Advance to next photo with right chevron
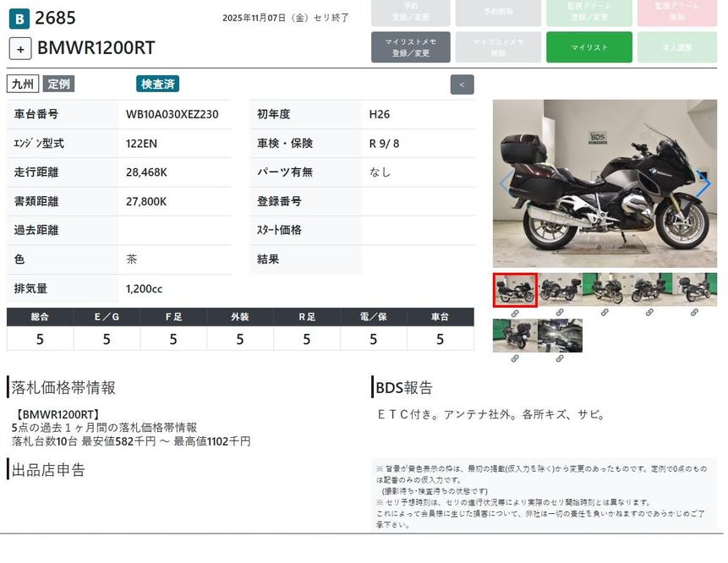Image resolution: width=728 pixels, height=563 pixels. coord(703,183)
